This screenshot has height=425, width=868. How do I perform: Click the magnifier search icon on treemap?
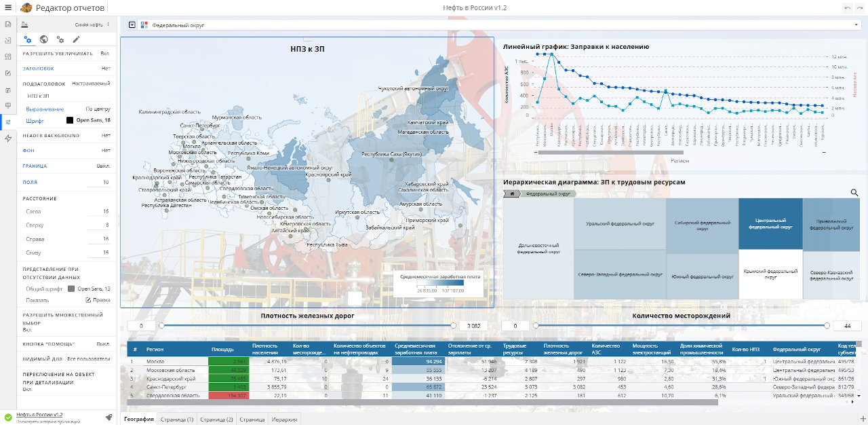pos(854,193)
